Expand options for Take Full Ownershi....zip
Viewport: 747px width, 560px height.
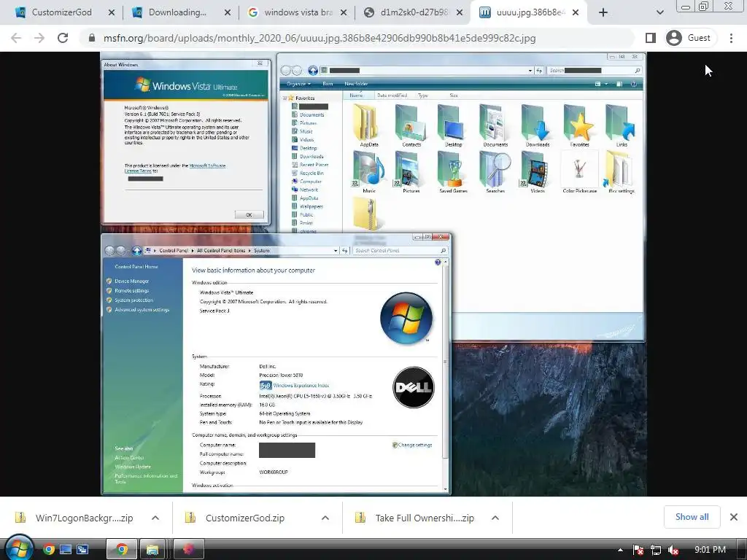[x=495, y=518]
